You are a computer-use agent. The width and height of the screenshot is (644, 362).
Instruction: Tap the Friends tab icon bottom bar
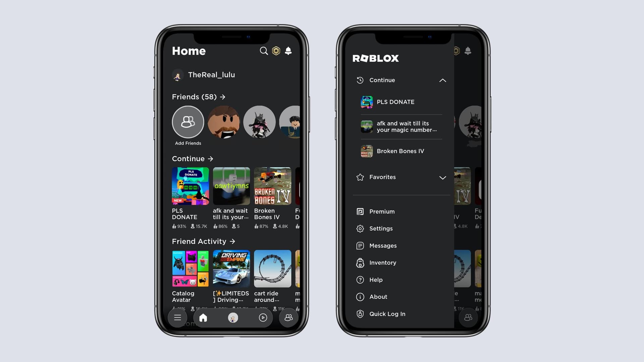pyautogui.click(x=288, y=317)
